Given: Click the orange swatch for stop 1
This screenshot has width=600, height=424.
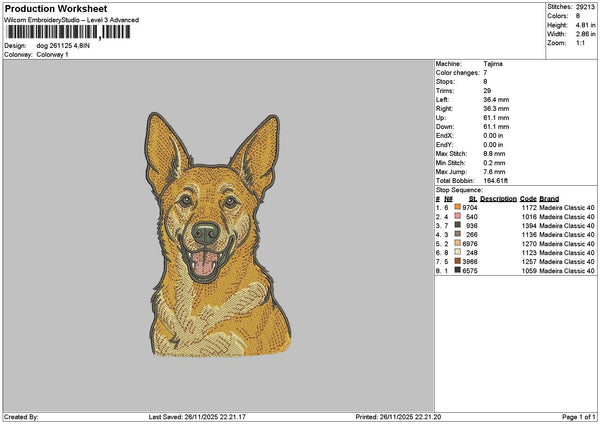Looking at the screenshot, I should (457, 207).
